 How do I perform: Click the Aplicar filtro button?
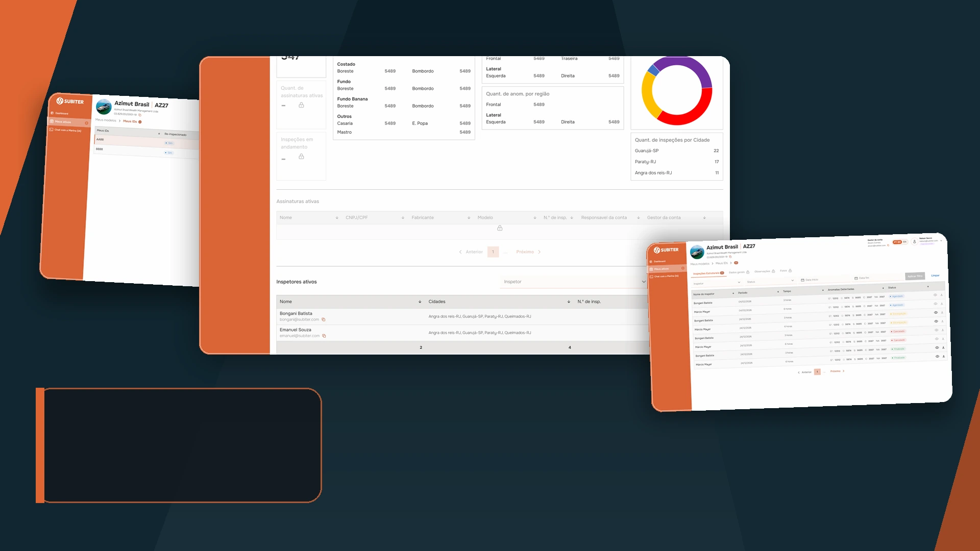(915, 276)
